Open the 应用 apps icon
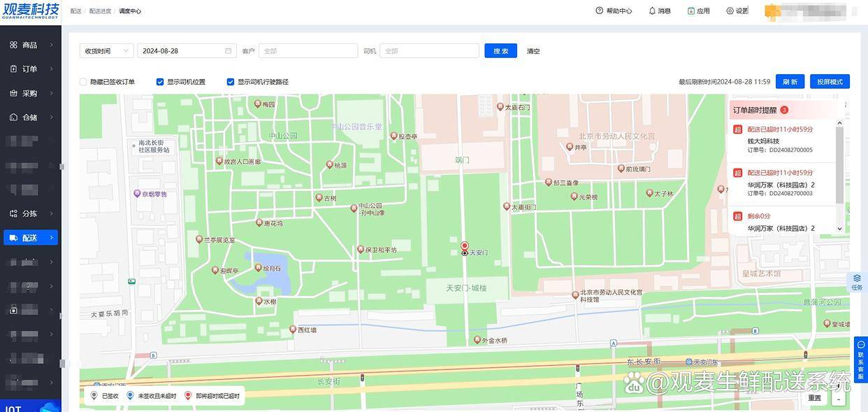The width and height of the screenshot is (868, 412). pos(691,10)
